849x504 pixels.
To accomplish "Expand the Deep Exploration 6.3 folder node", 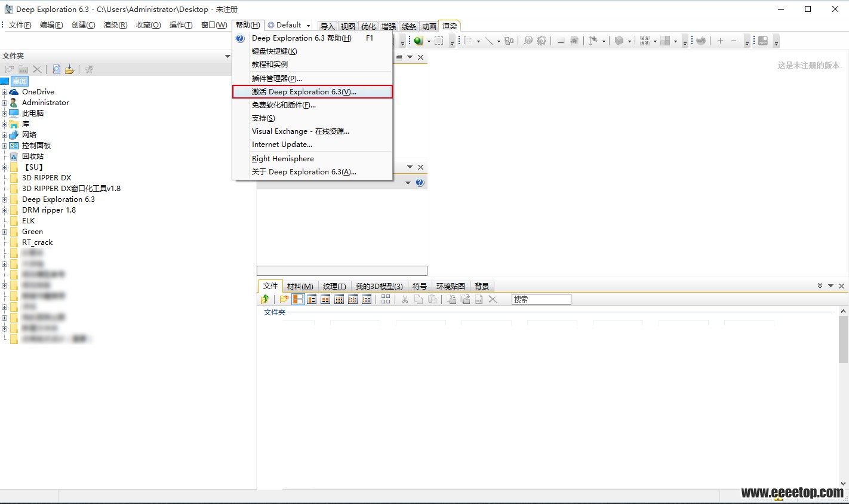I will [4, 199].
